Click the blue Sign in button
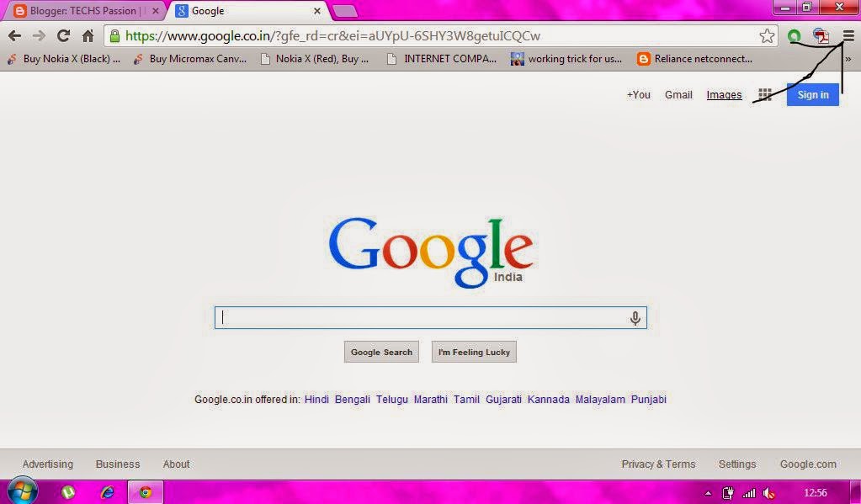Viewport: 861px width, 504px height. click(x=813, y=94)
